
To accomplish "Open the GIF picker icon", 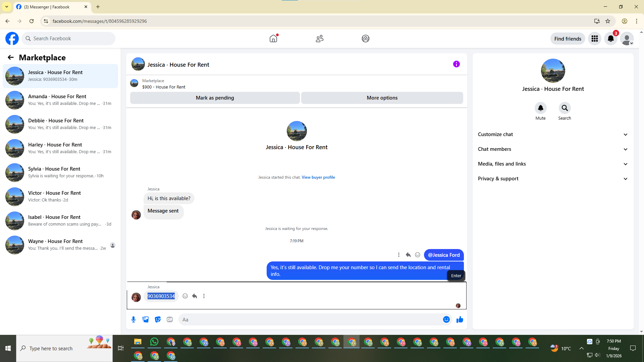I will [170, 319].
